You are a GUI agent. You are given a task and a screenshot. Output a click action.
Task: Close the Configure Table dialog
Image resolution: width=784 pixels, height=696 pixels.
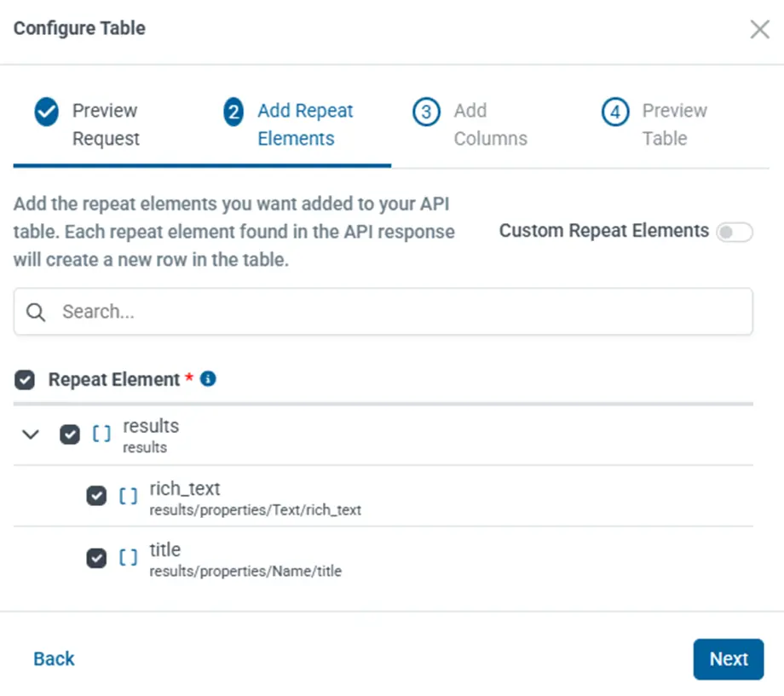(759, 30)
